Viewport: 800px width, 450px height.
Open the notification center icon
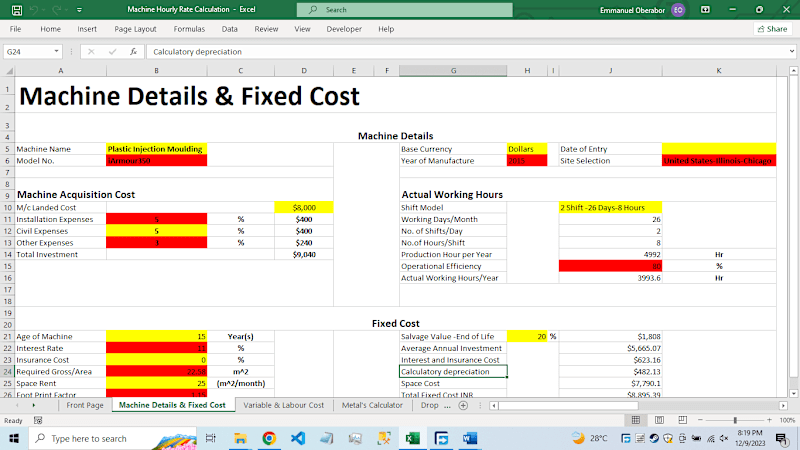tap(782, 438)
